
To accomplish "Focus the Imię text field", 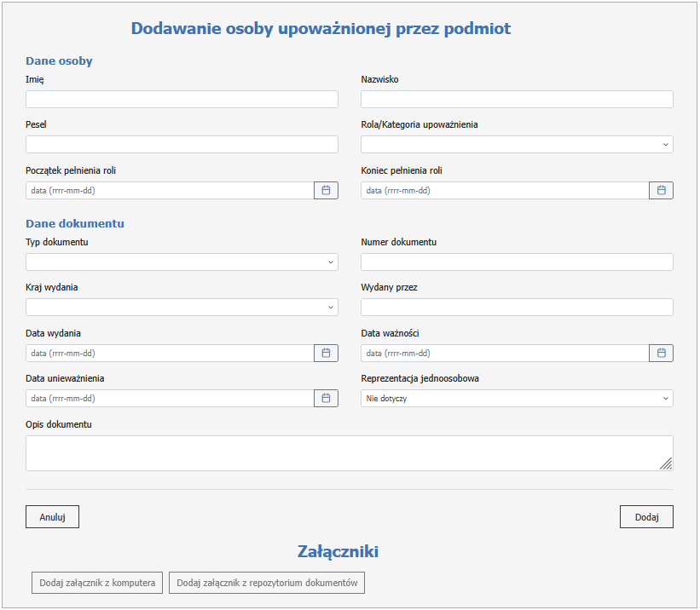I will point(182,100).
